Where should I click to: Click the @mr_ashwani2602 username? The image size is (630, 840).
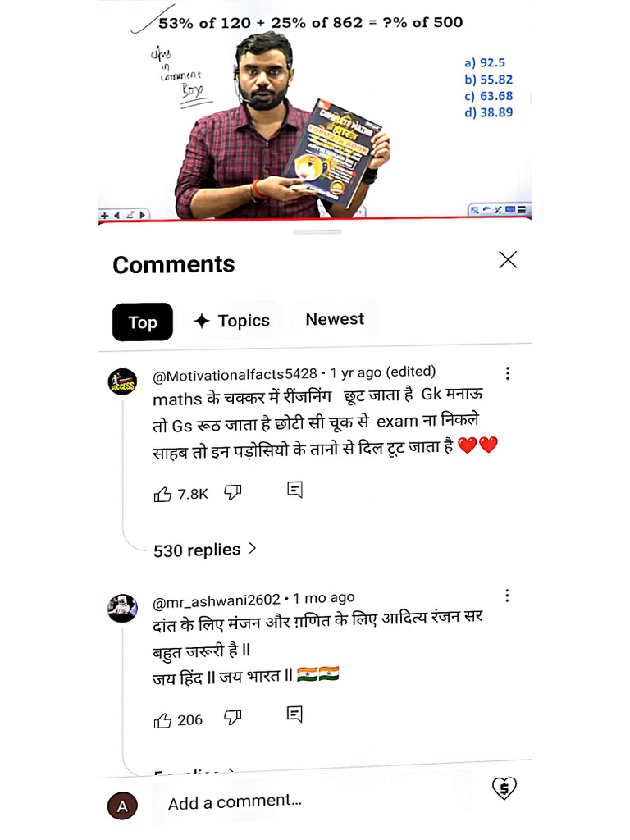click(x=217, y=600)
